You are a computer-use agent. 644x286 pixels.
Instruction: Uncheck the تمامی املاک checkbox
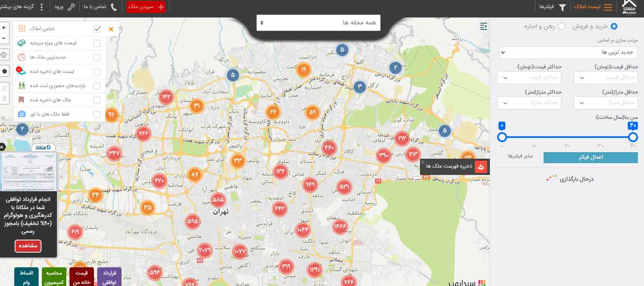[97, 29]
